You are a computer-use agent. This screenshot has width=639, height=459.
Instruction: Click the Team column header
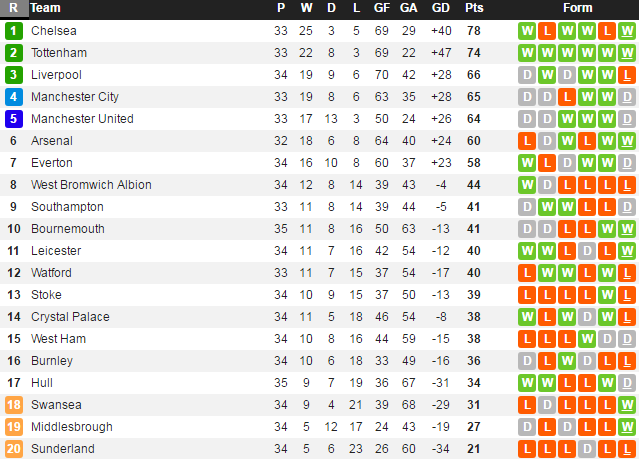pos(46,8)
